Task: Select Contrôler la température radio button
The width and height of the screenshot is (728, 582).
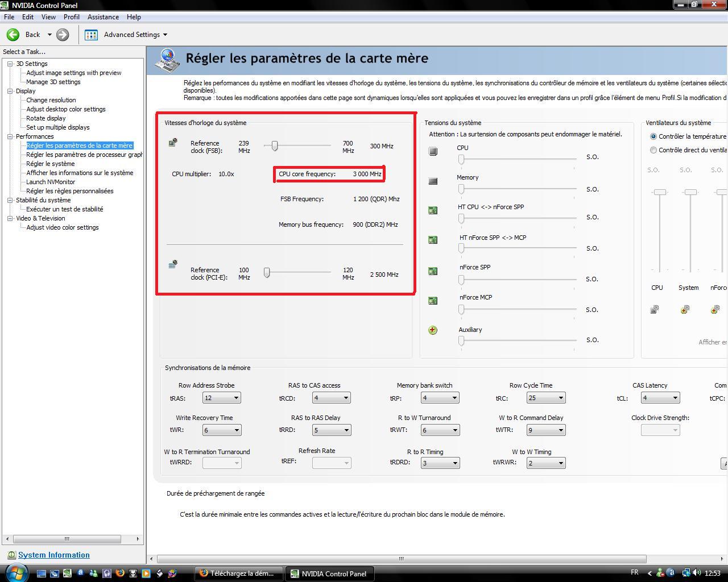Action: (653, 136)
